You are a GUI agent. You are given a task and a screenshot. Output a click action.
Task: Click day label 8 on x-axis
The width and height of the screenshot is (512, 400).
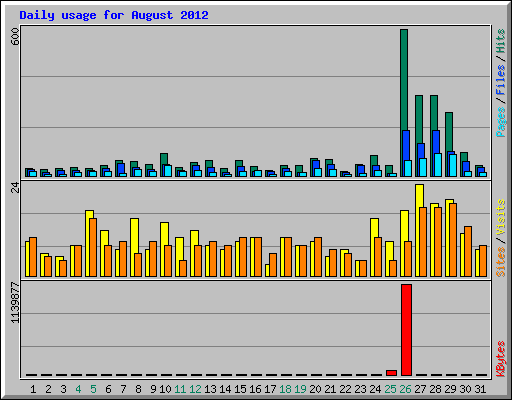pos(138,389)
